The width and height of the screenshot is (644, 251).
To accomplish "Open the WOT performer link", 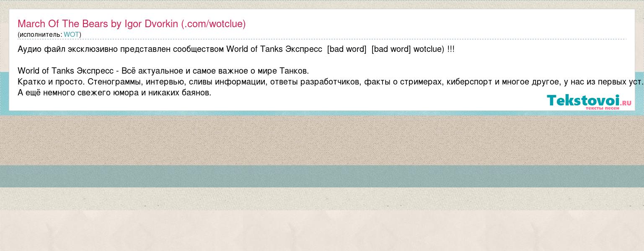I will [x=71, y=35].
